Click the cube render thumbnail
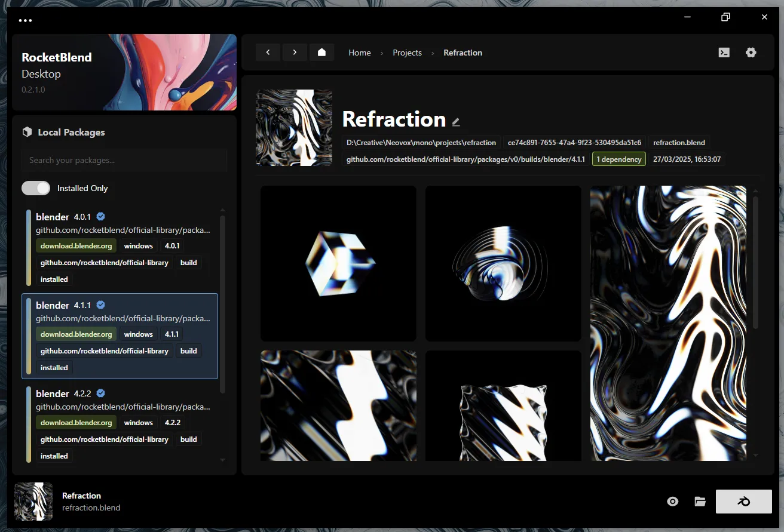Screen dimensions: 784x532 pyautogui.click(x=338, y=263)
